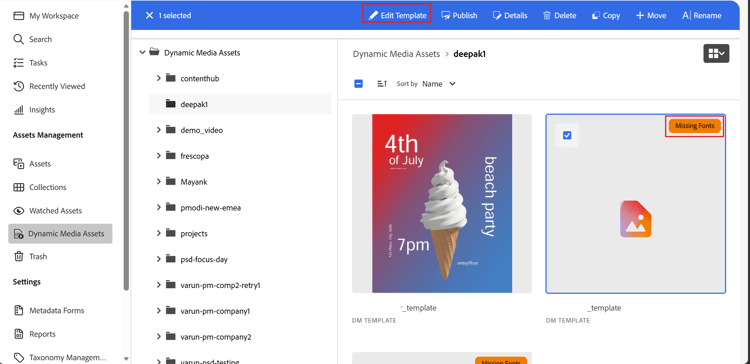Screen dimensions: 750x364
Task: Click image placeholder icon in selected card
Action: (636, 219)
